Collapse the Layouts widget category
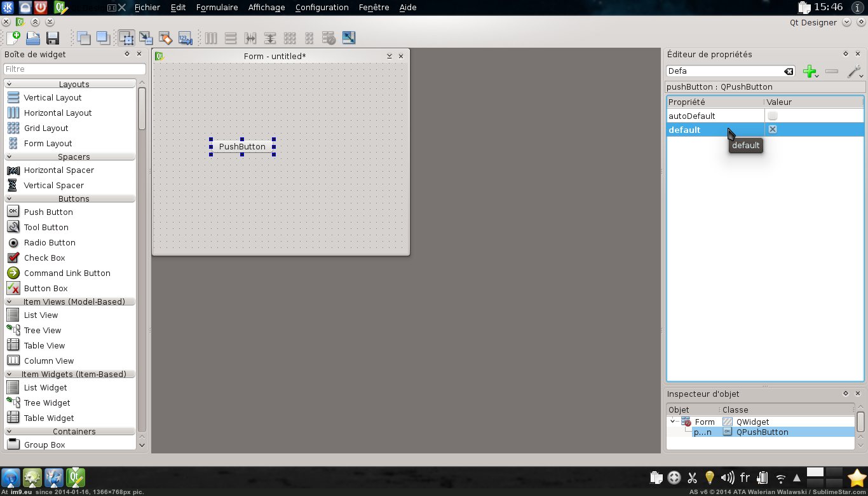This screenshot has width=868, height=496. pos(10,84)
